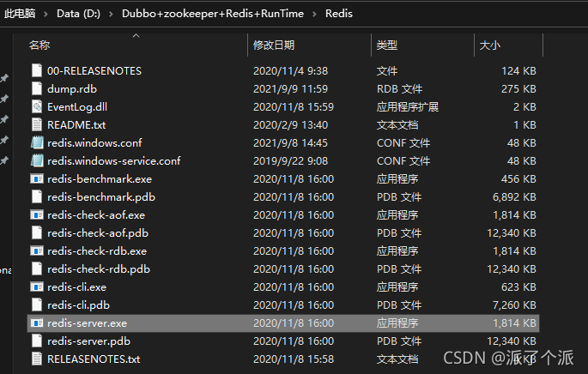Click the RELEASENOTES.txt document icon
This screenshot has width=588, height=374.
[x=37, y=359]
